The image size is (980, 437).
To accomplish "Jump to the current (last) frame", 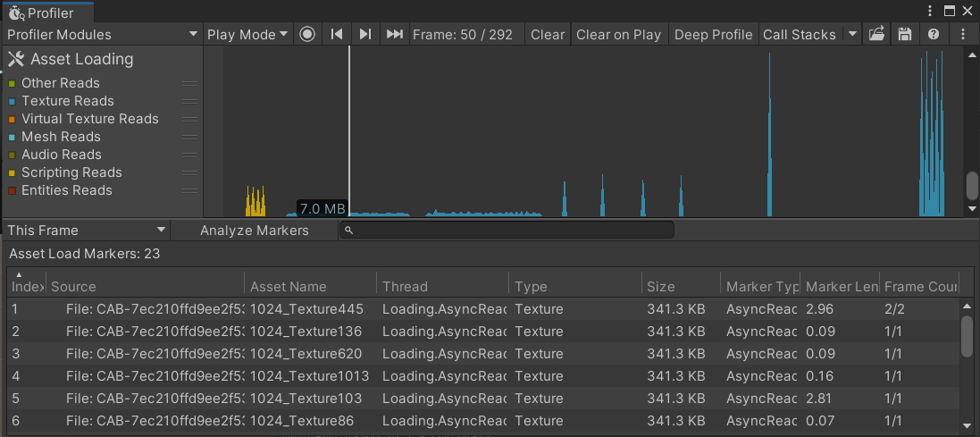I will coord(394,35).
